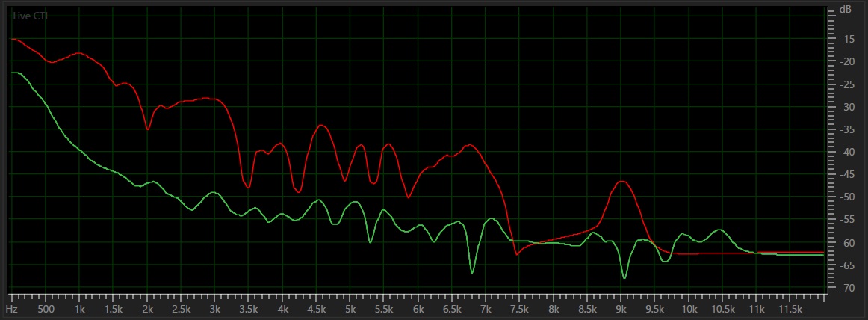Viewport: 868px width, 320px height.
Task: Click the "-45" dB scale value
Action: click(848, 176)
